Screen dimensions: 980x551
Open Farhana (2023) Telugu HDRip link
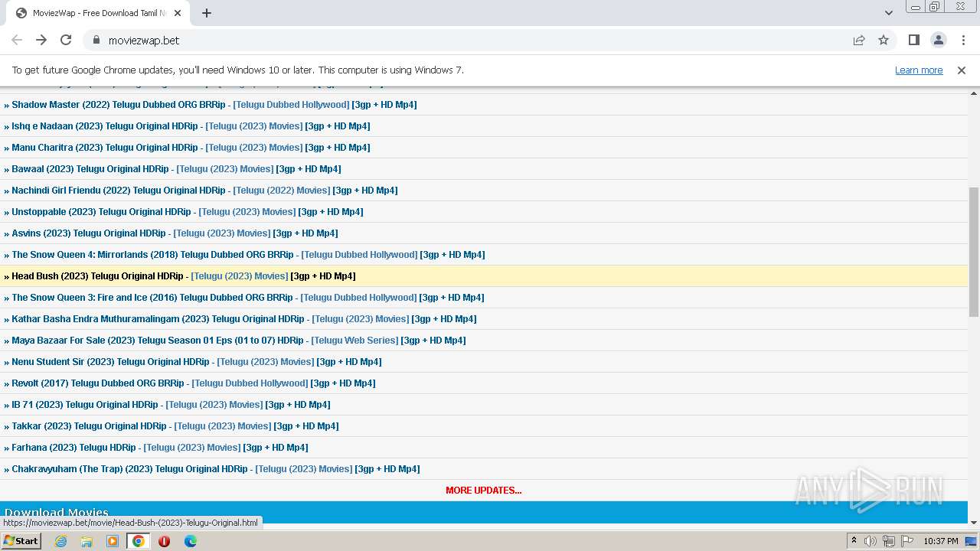(73, 448)
